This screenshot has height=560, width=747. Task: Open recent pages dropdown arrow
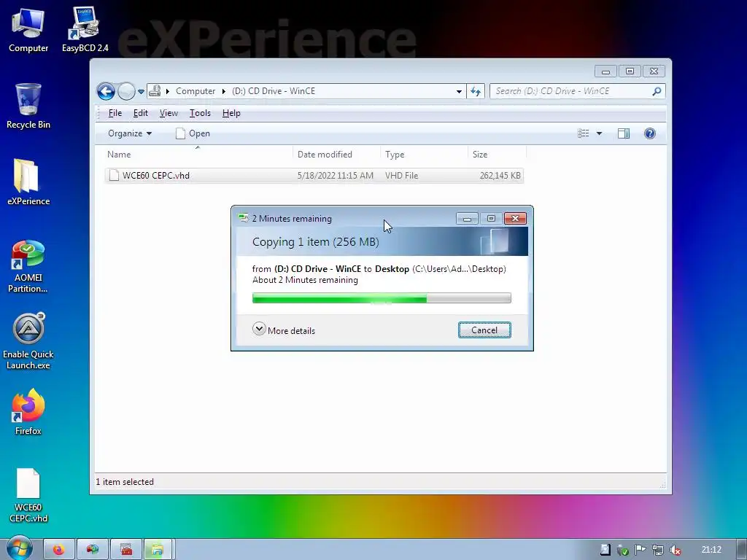[x=141, y=91]
